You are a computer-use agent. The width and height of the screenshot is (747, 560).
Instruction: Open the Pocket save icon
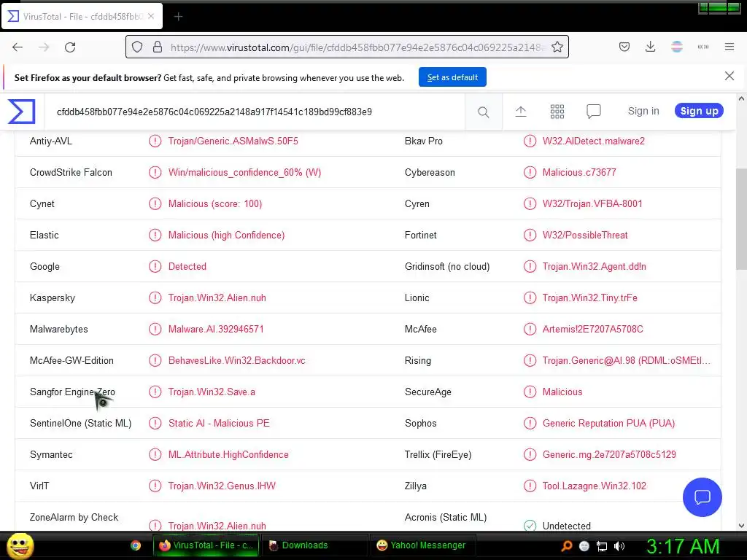(x=624, y=47)
